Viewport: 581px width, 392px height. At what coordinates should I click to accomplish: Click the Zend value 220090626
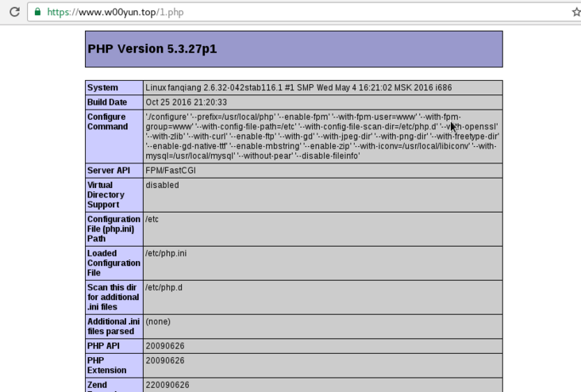pos(167,385)
